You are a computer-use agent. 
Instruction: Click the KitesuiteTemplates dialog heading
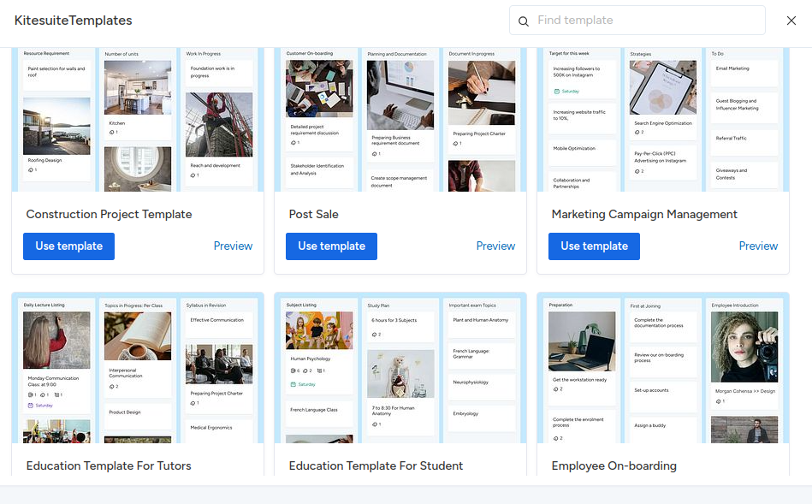pos(74,21)
